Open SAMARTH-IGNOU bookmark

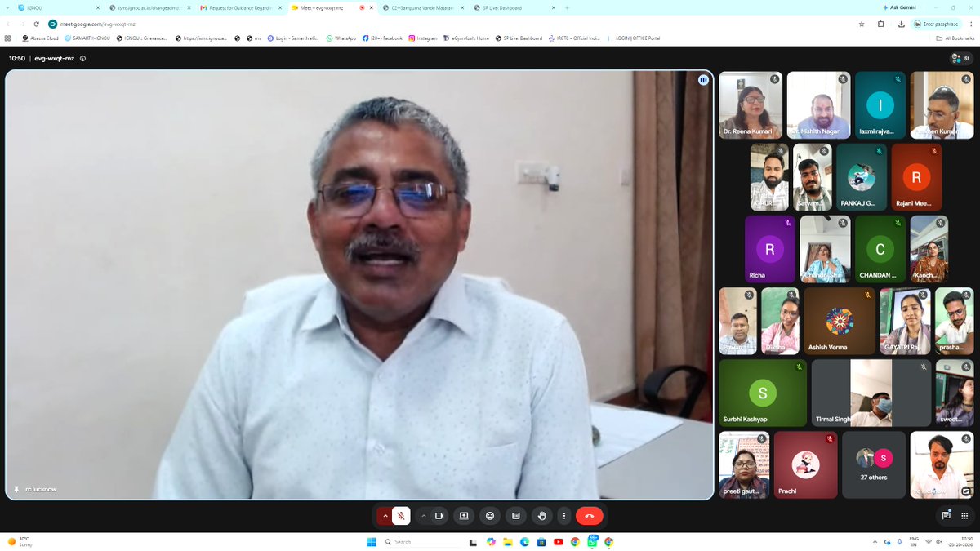coord(87,38)
